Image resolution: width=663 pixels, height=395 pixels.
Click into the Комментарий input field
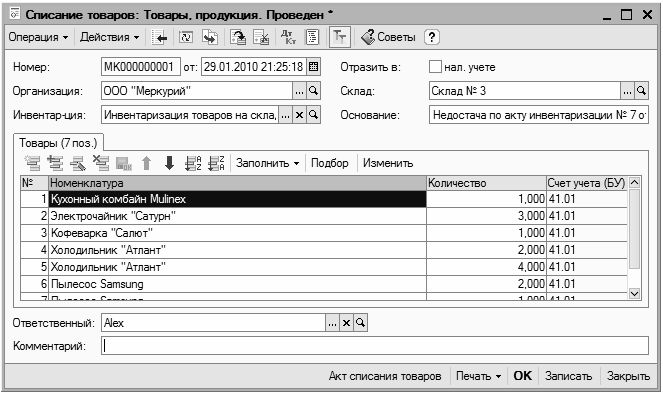tap(375, 346)
